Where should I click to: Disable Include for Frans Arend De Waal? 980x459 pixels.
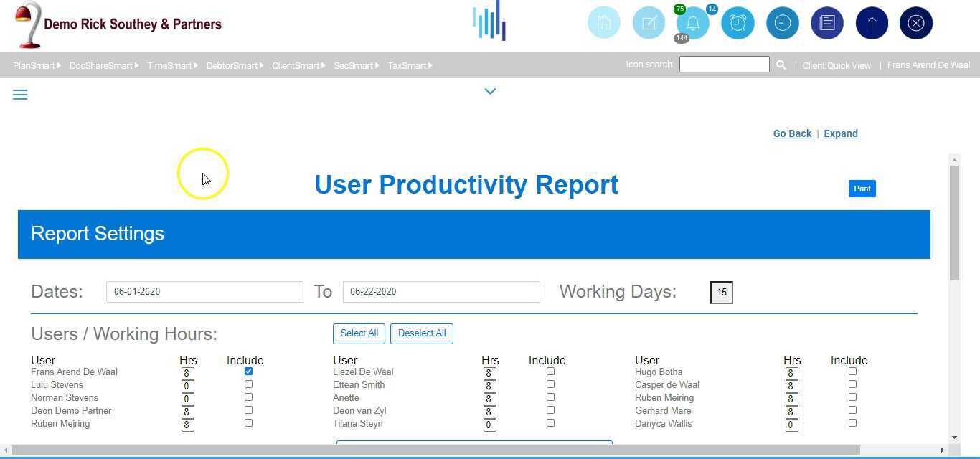pyautogui.click(x=248, y=371)
